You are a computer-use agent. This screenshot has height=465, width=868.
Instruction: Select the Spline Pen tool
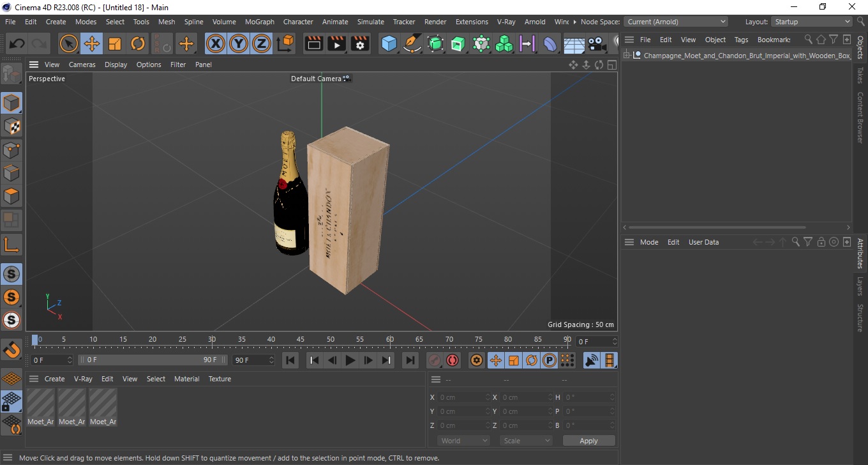pos(412,44)
